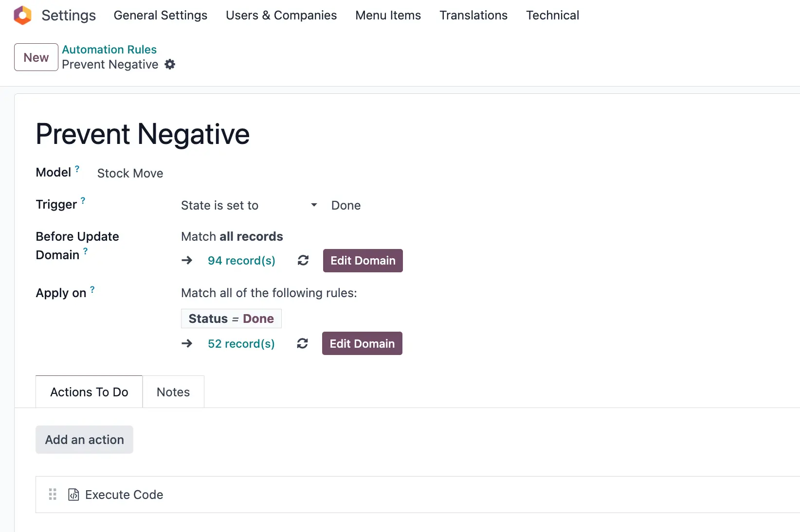
Task: Show help for Before Update Domain
Action: (x=86, y=251)
